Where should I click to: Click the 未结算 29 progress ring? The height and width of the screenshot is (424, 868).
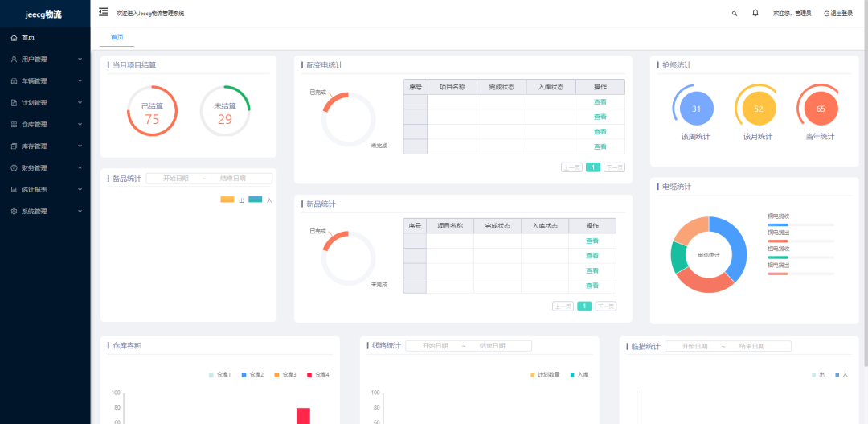[x=225, y=111]
